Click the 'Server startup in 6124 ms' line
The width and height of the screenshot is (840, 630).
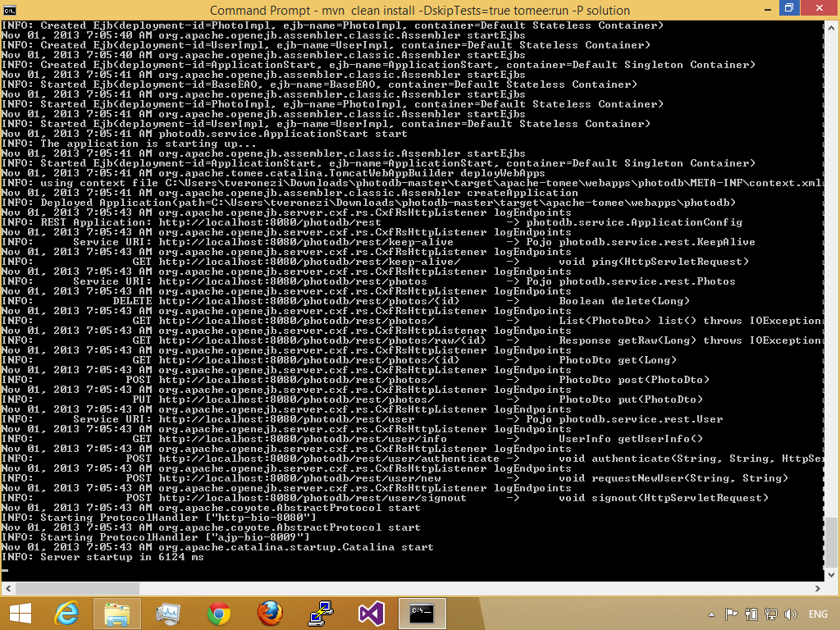tap(103, 557)
